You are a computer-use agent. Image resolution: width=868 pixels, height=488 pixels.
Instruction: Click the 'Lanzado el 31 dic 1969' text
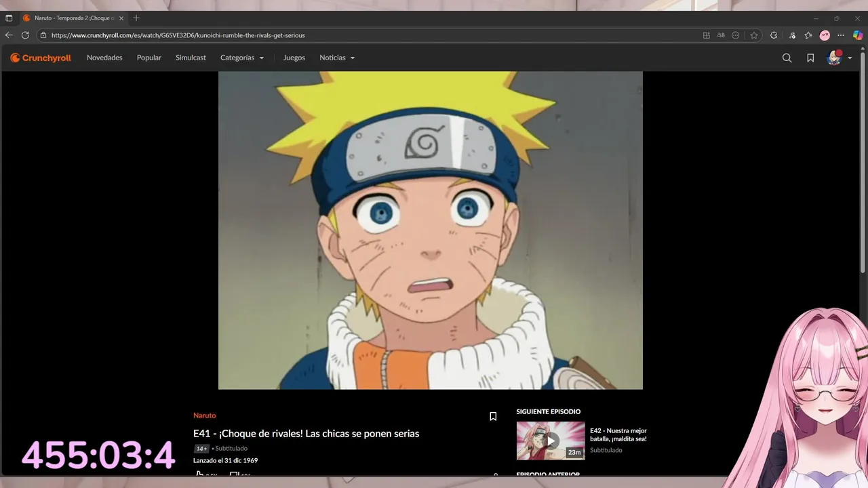(225, 460)
